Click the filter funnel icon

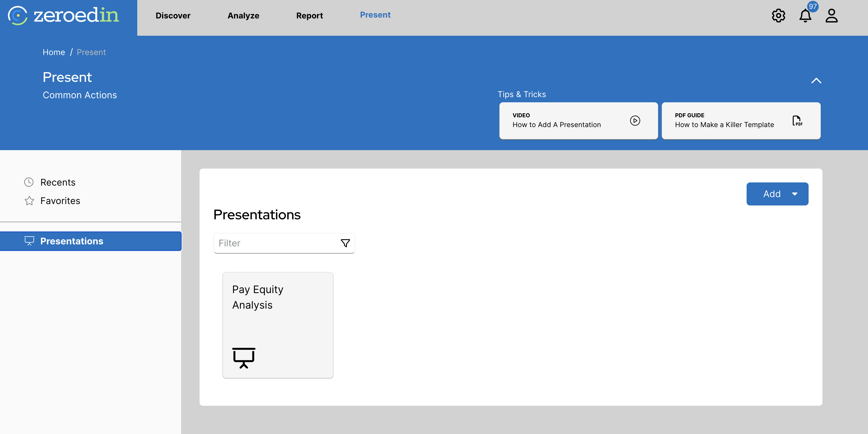(345, 243)
